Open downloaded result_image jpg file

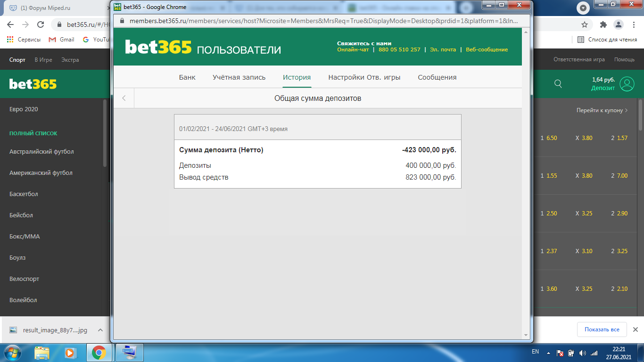[48, 330]
